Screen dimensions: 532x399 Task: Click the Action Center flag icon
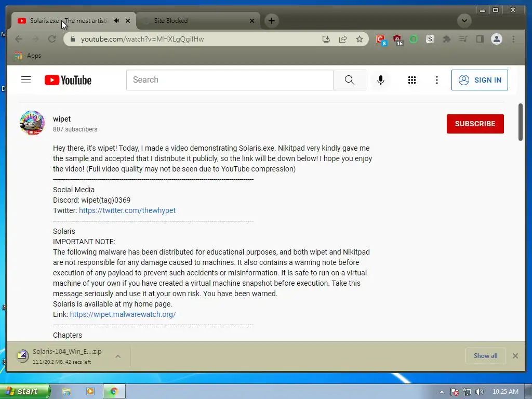454,392
